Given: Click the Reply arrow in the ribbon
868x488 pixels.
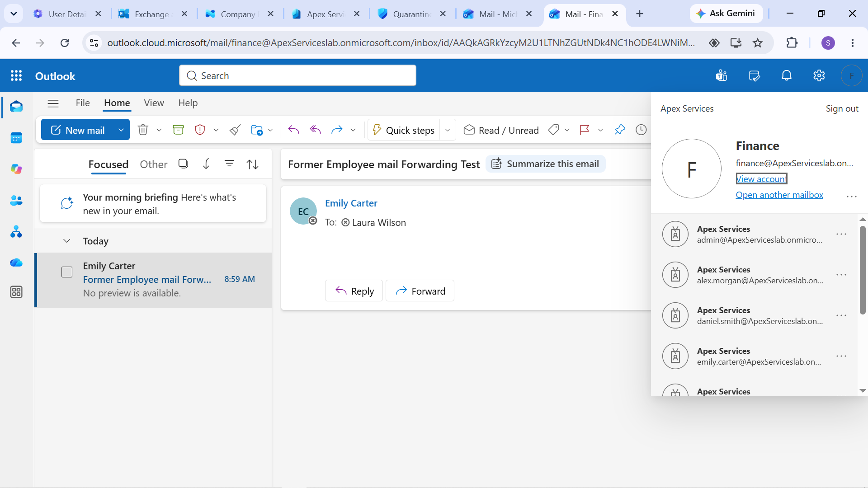Looking at the screenshot, I should coord(293,130).
